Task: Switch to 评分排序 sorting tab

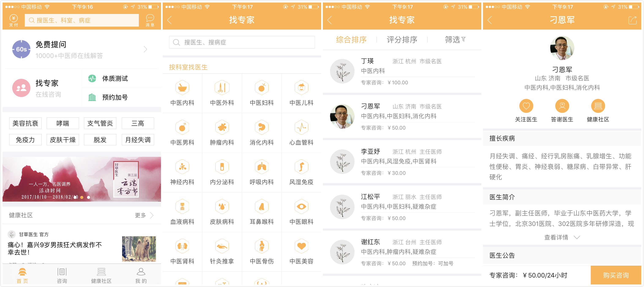Action: [402, 40]
